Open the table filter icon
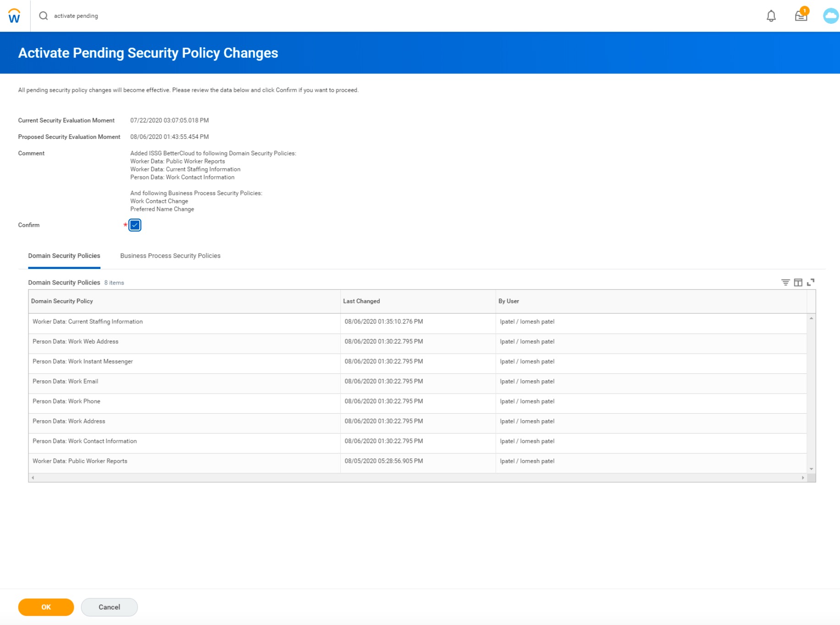The width and height of the screenshot is (840, 625). coord(785,282)
